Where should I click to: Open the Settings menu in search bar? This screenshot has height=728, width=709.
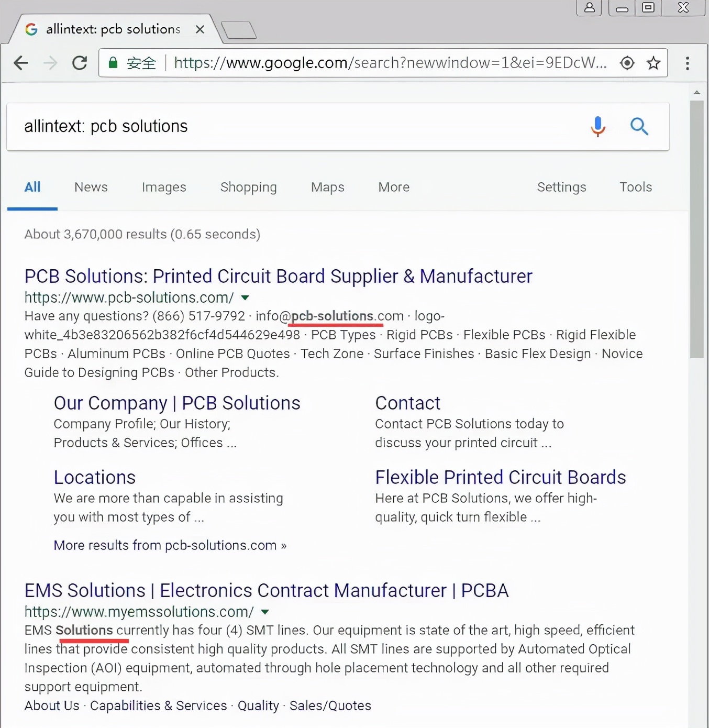[x=561, y=187]
